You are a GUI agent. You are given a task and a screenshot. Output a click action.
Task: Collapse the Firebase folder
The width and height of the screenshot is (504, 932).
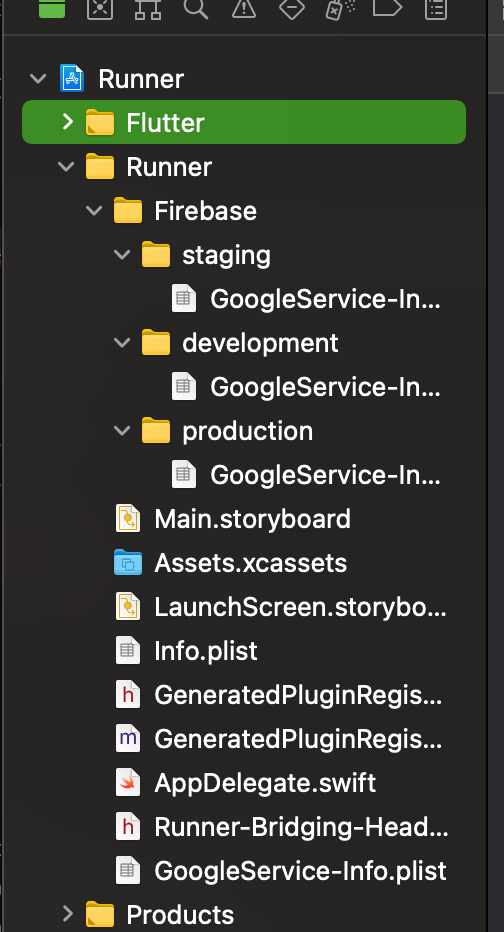[x=94, y=210]
